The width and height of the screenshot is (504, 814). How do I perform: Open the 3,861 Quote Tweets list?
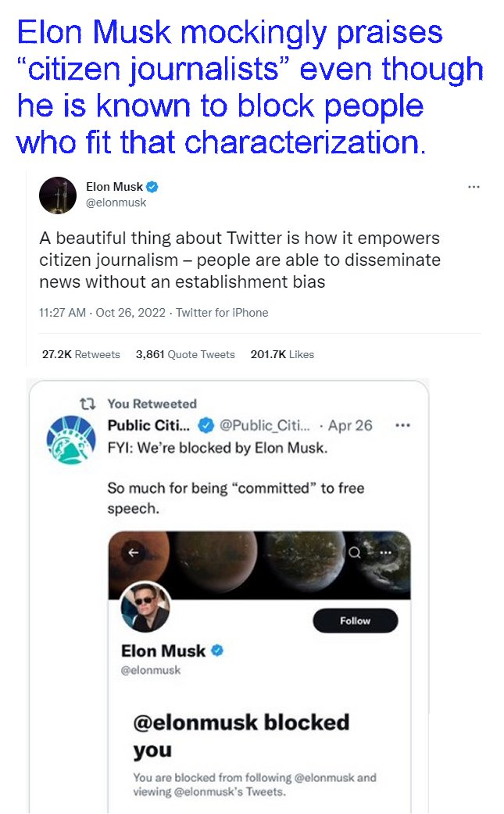185,354
